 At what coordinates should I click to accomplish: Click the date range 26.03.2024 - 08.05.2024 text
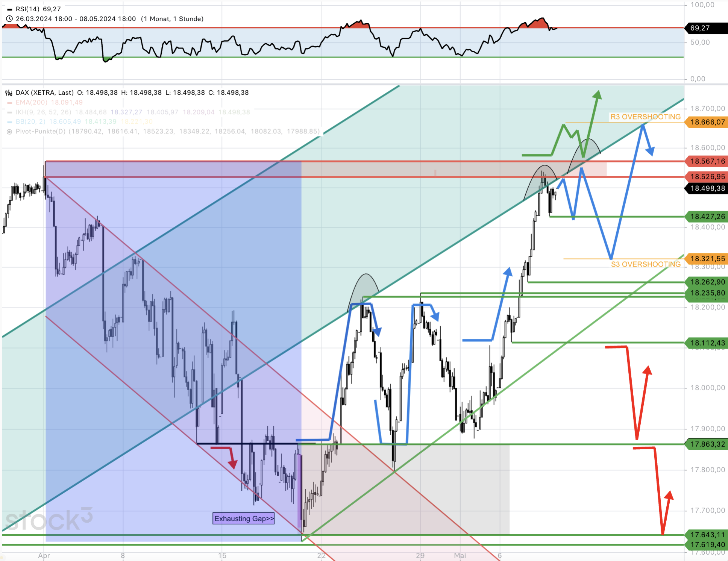[76, 19]
